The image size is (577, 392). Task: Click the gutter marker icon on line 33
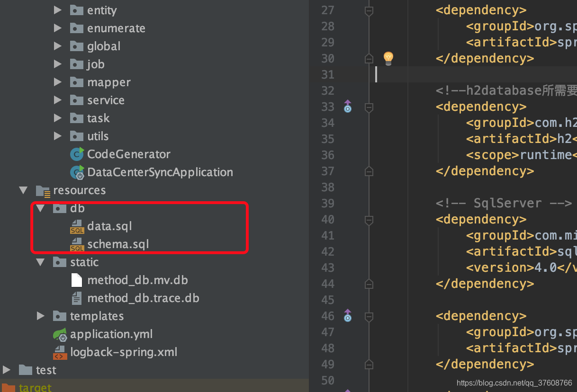click(x=348, y=106)
